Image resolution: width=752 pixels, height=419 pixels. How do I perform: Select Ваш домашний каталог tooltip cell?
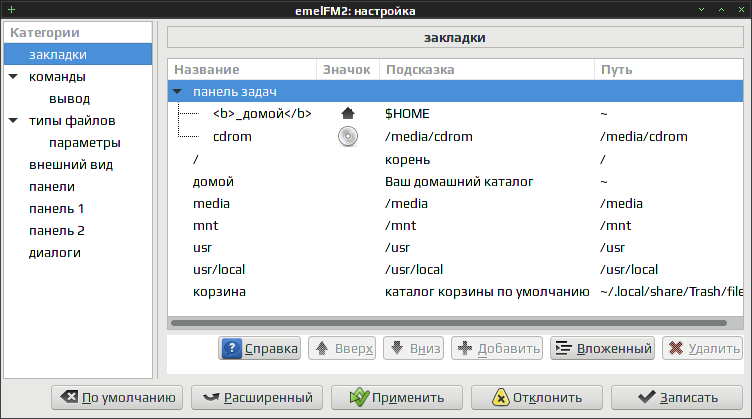[x=459, y=182]
